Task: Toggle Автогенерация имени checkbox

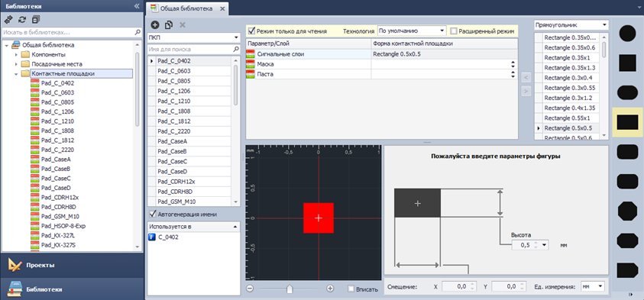Action: (x=154, y=214)
